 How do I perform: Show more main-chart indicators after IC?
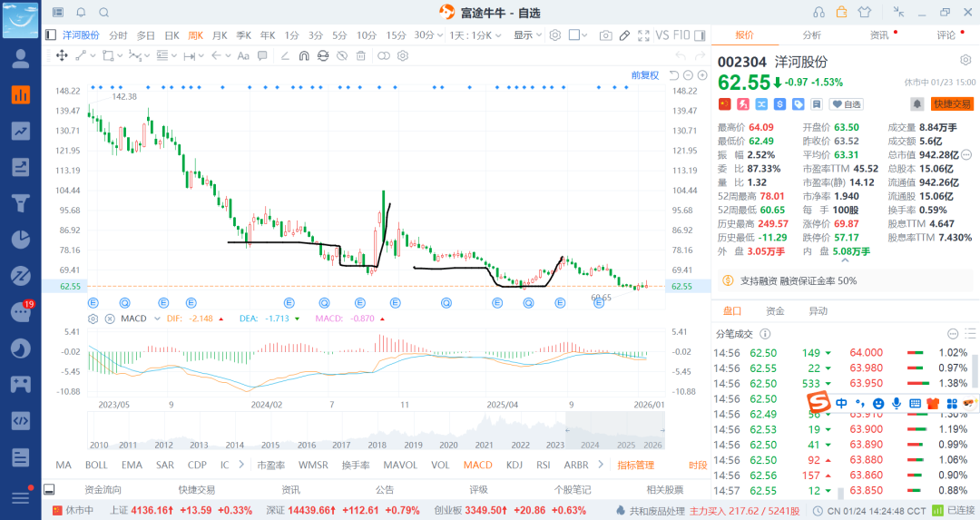[241, 465]
